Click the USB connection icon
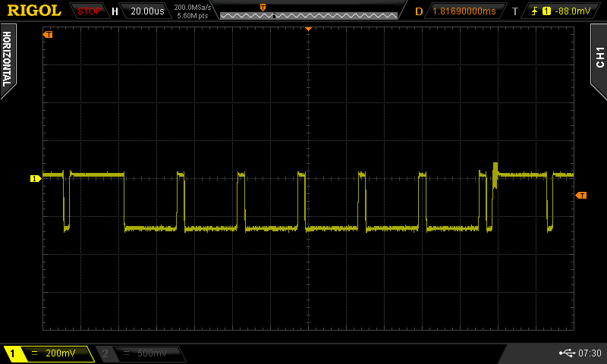 pos(567,353)
